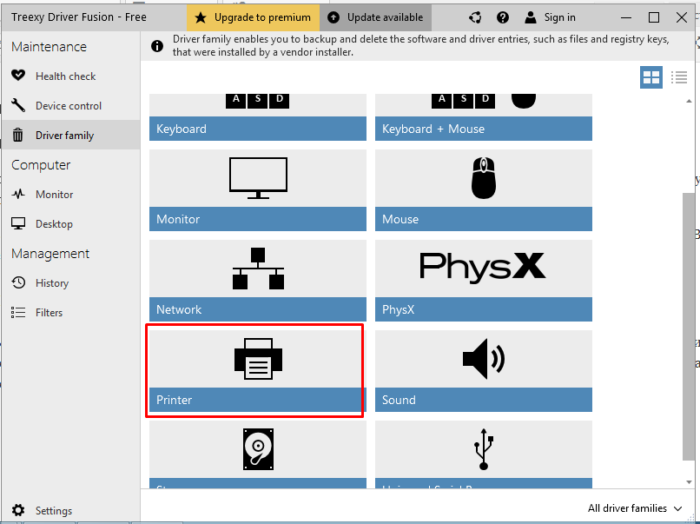Select the PhysX driver family label
Viewport: 700px width, 524px height.
click(x=483, y=309)
